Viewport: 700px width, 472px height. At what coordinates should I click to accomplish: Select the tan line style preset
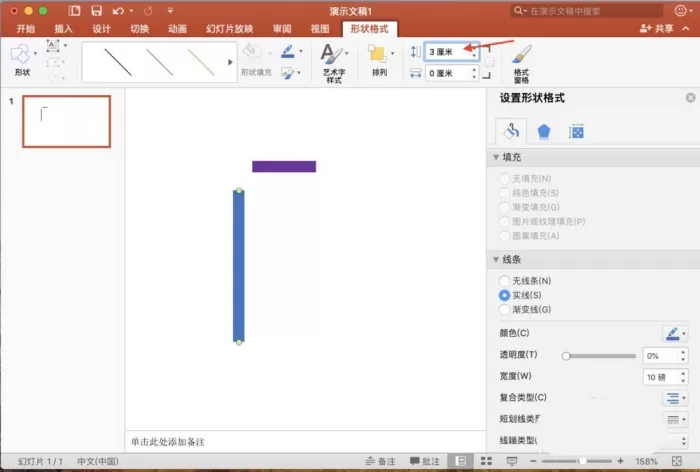201,62
